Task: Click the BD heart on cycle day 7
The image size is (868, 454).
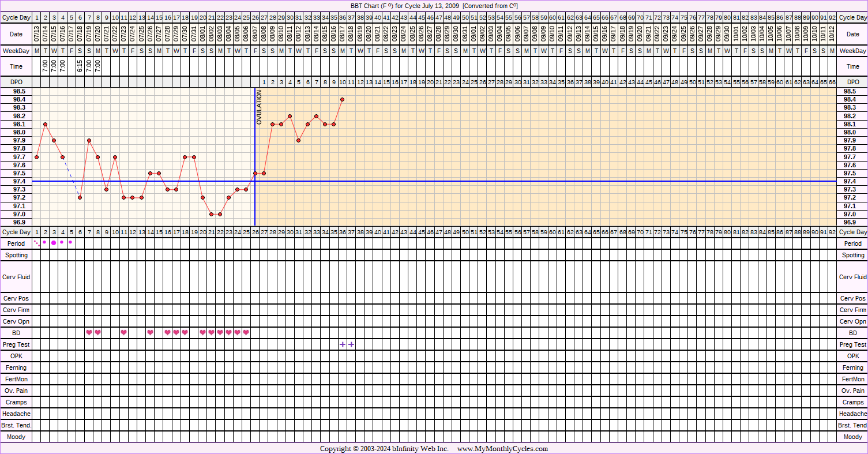Action: (89, 332)
